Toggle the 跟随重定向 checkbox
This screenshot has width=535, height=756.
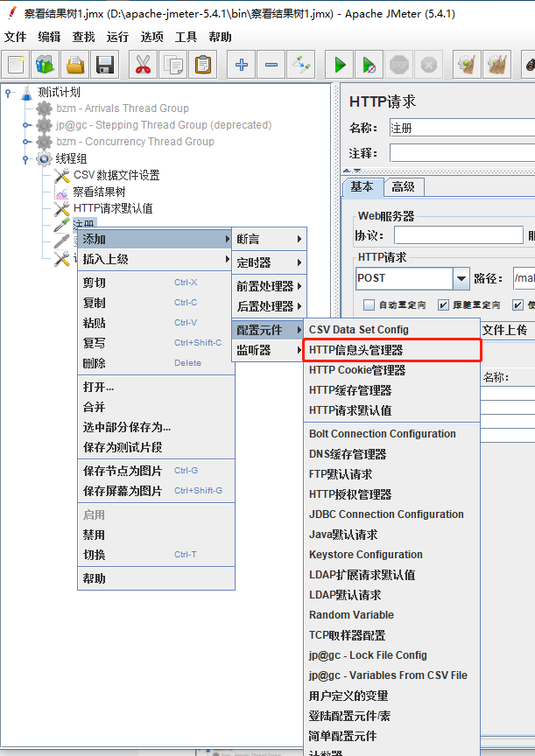[x=443, y=304]
